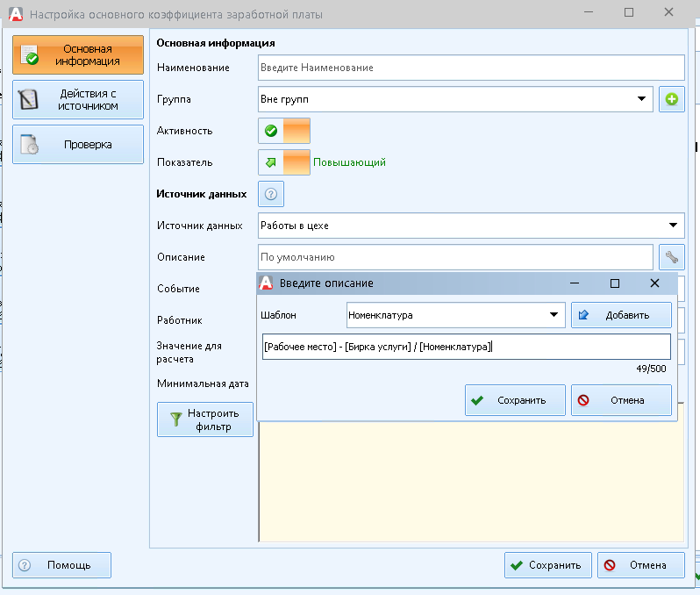This screenshot has width=700, height=595.
Task: Click the yellow filter text area
Action: [x=471, y=482]
